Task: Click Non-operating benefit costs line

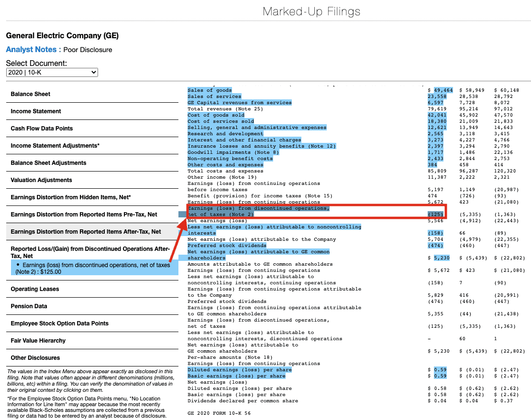Action: [230, 158]
